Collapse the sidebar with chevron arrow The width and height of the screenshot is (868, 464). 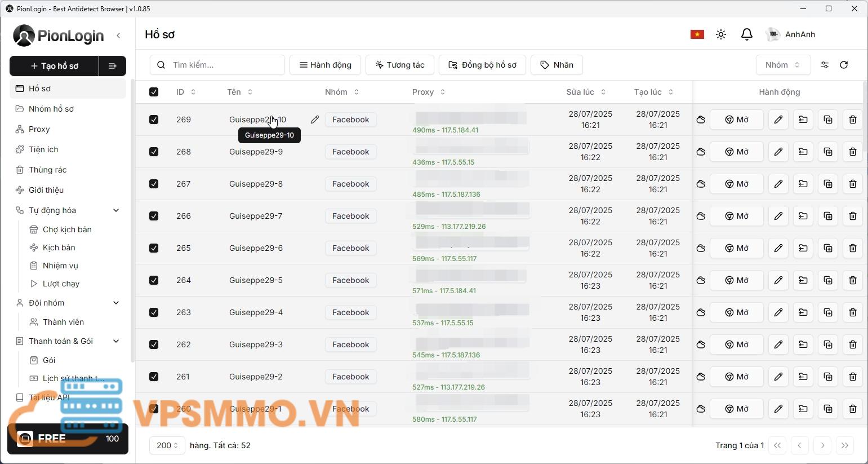coord(118,36)
